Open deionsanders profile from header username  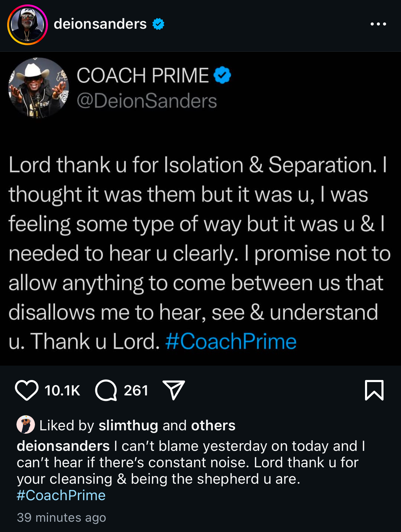tap(100, 24)
